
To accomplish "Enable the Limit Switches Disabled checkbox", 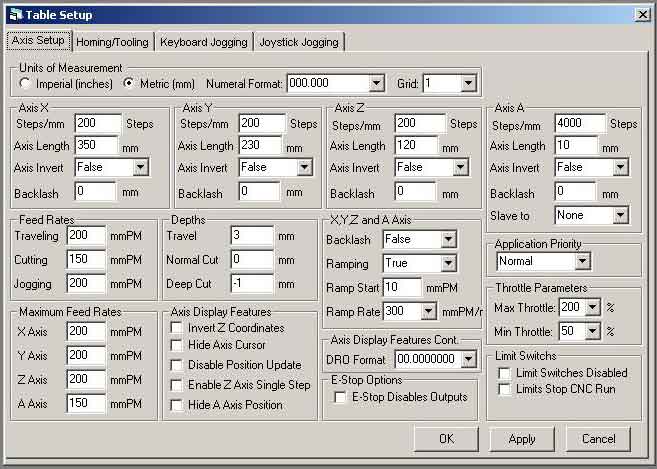I will [x=504, y=372].
